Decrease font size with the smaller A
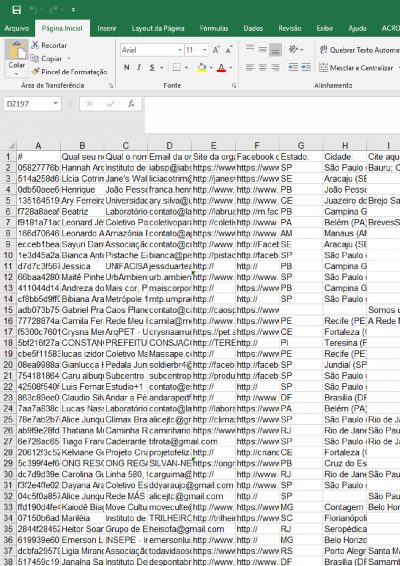Screen dimensions: 400x566 [x=229, y=50]
